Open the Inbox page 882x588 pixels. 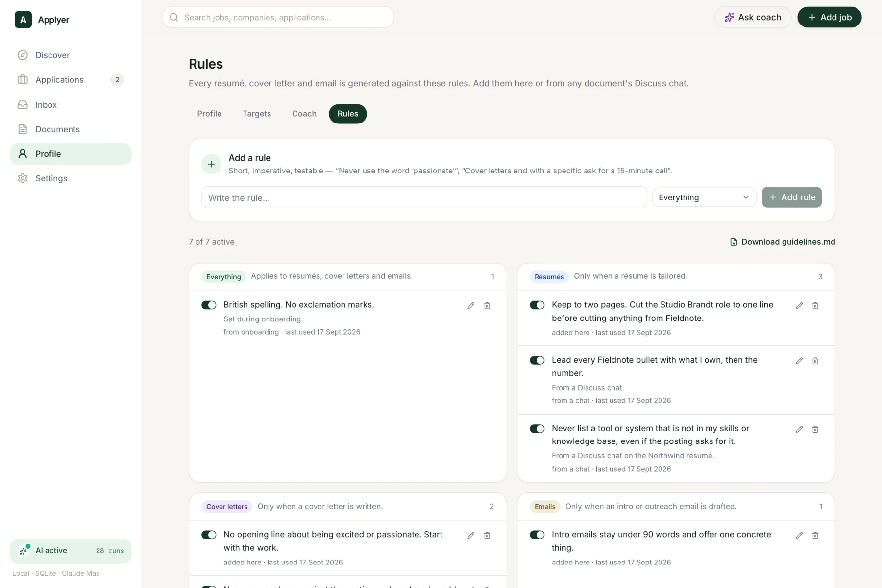coord(71,105)
